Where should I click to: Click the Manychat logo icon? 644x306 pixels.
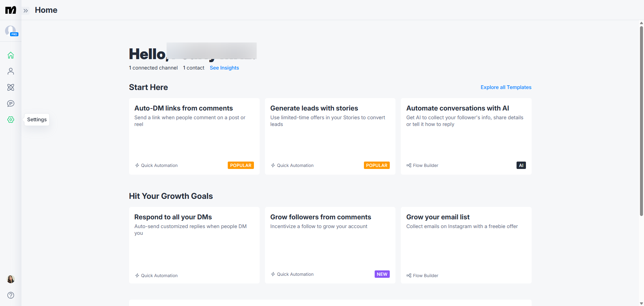point(11,10)
